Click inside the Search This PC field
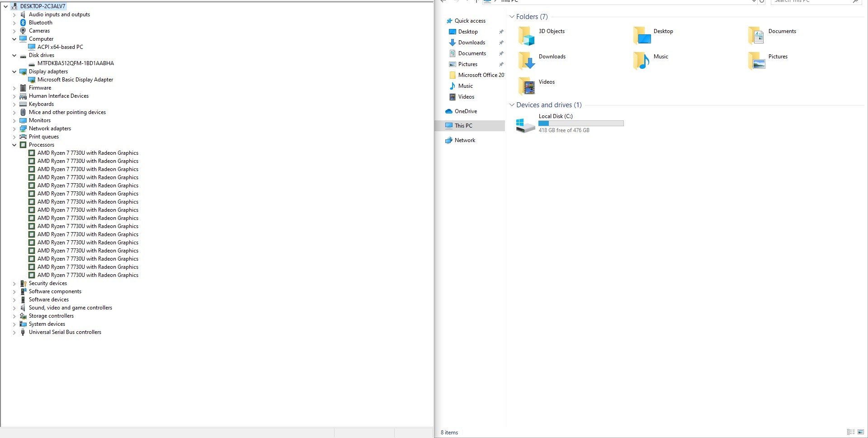This screenshot has width=868, height=438. point(809,2)
